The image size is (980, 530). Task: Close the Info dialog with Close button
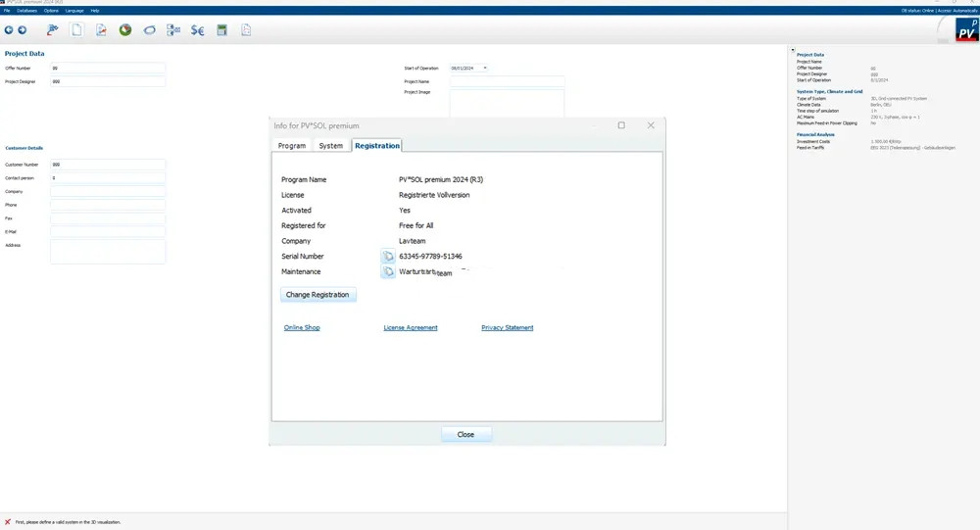click(465, 434)
